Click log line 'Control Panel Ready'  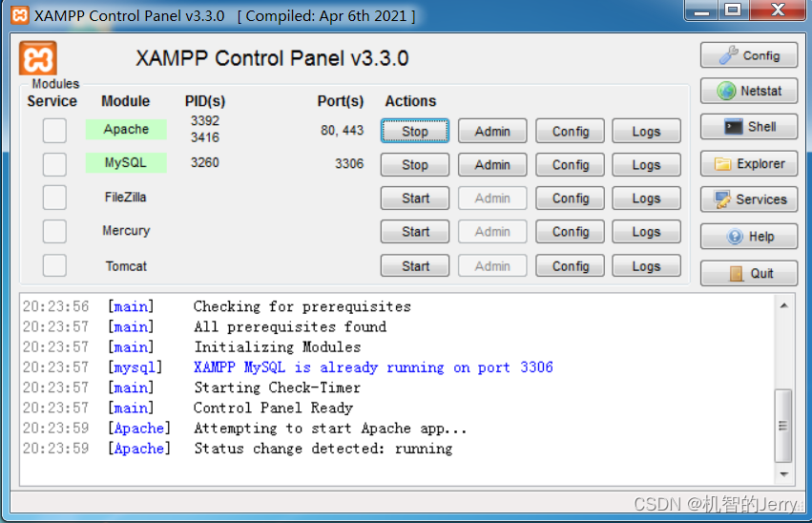coord(273,408)
